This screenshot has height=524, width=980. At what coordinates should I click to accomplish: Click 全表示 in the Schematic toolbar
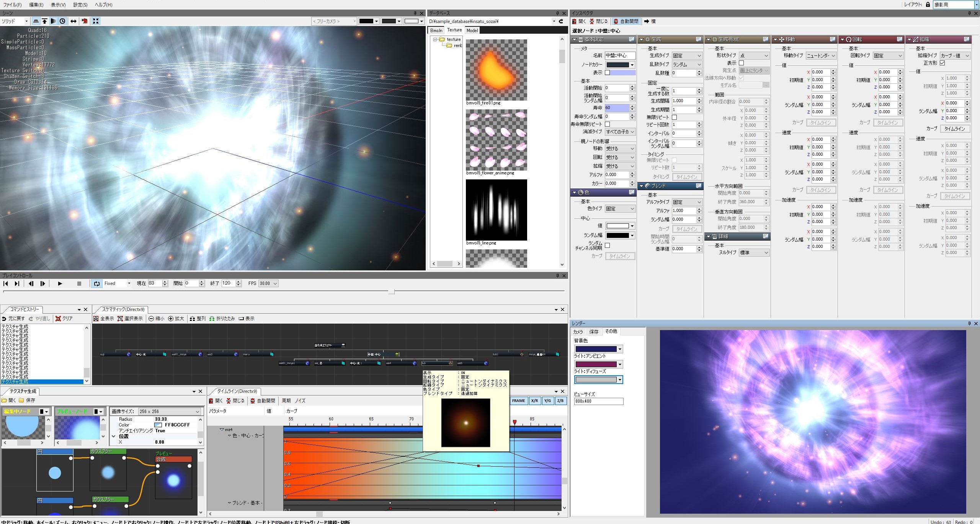point(104,319)
